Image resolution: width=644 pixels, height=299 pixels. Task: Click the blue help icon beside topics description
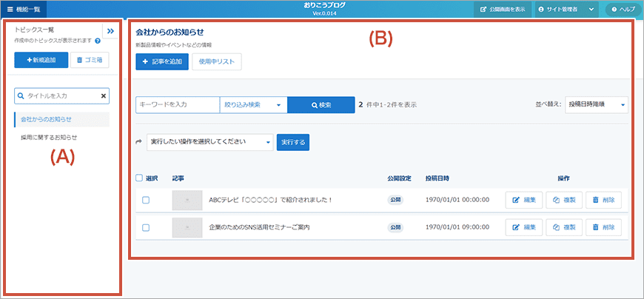(x=98, y=41)
